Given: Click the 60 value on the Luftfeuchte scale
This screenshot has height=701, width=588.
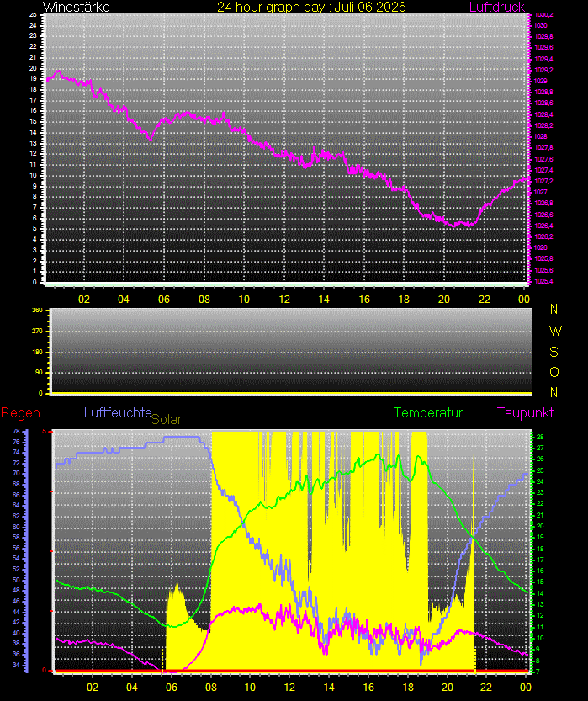Looking at the screenshot, I should point(16,526).
